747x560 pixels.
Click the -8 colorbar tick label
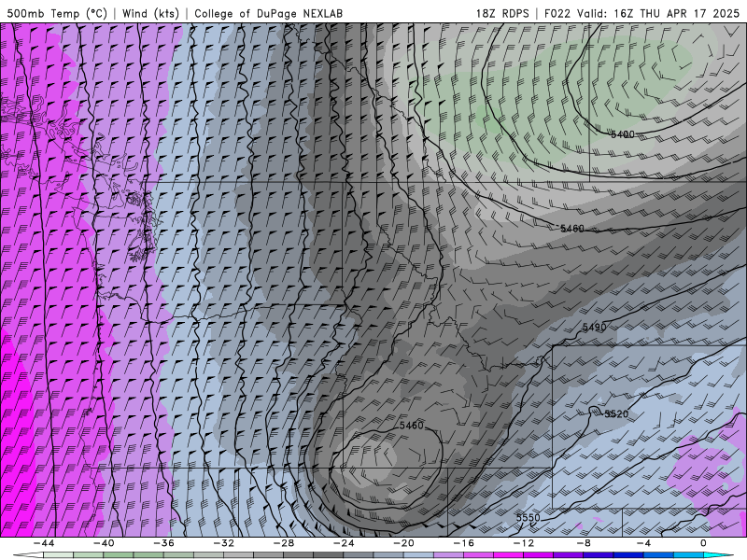[x=584, y=543]
